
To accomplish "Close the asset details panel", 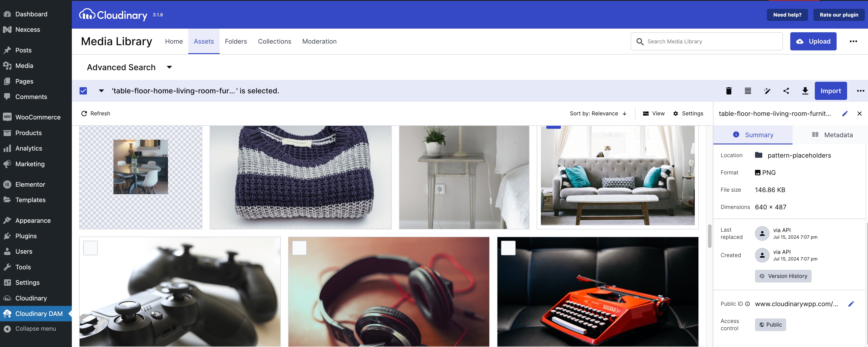I will pyautogui.click(x=860, y=114).
